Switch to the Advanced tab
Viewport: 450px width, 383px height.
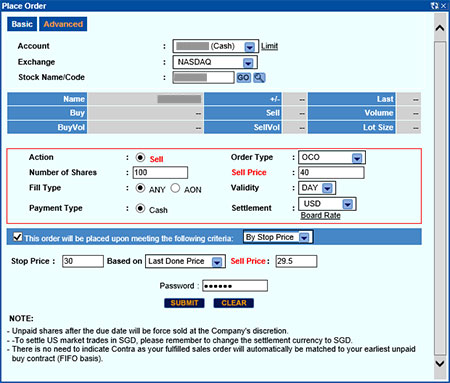click(63, 24)
